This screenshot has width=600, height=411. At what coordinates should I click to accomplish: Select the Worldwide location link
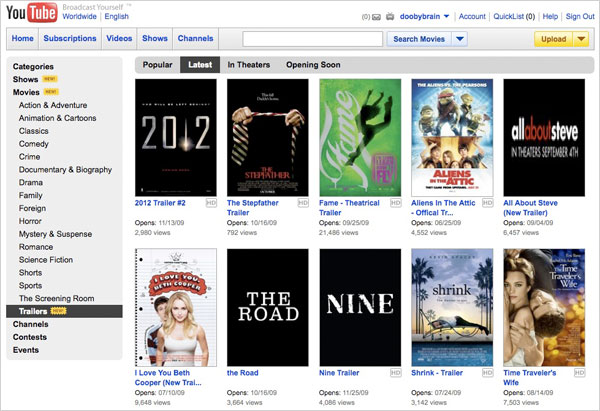[x=80, y=16]
